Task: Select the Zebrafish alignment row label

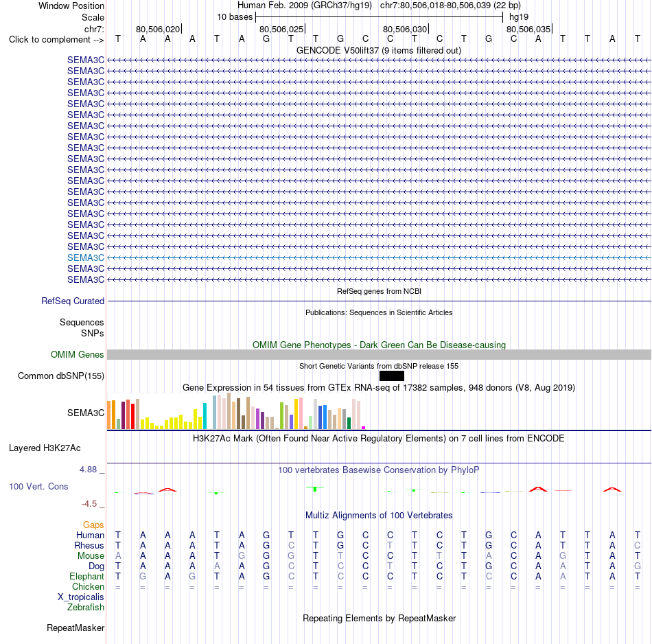Action: (x=86, y=607)
